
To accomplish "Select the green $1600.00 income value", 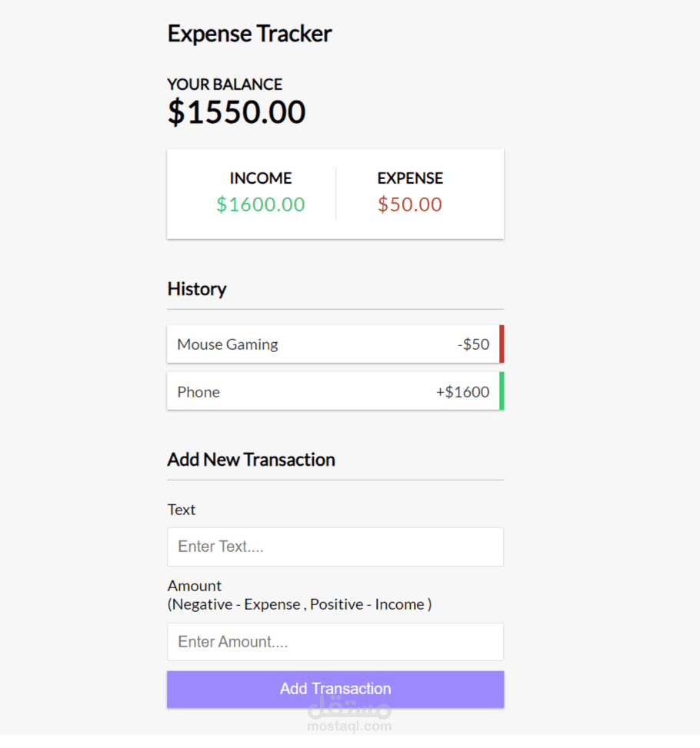I will coord(260,204).
